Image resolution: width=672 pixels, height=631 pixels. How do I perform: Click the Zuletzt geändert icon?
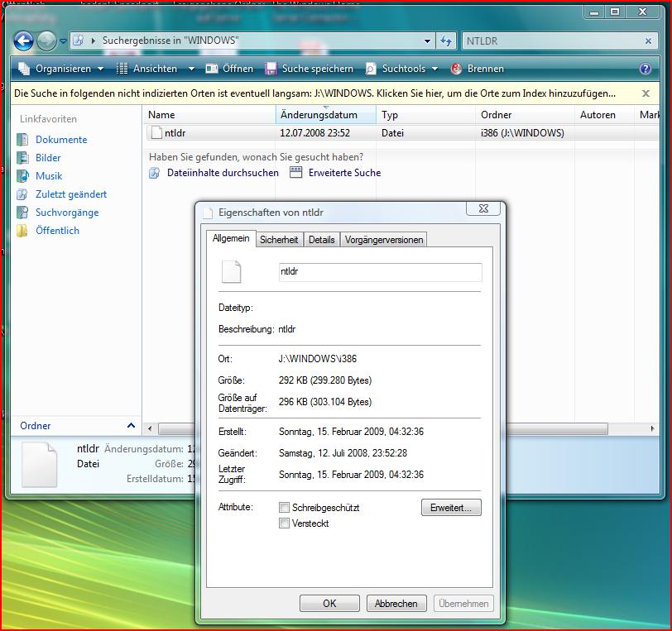point(22,194)
